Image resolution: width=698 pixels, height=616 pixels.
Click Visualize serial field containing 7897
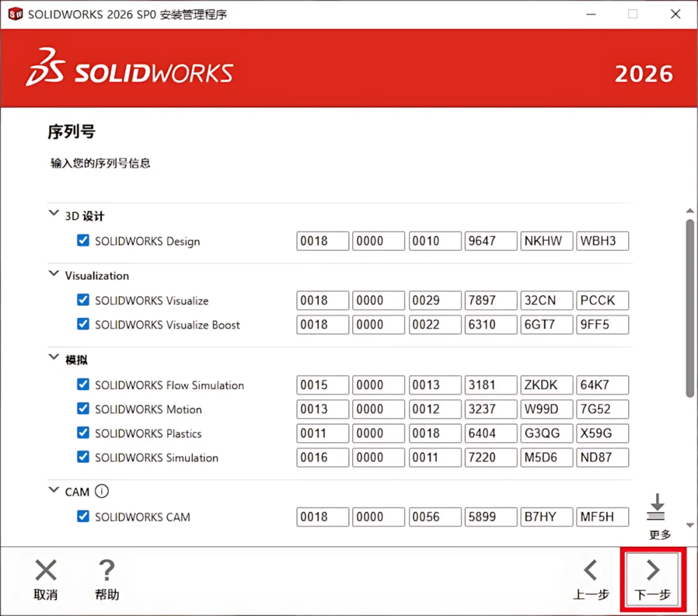[x=491, y=301]
